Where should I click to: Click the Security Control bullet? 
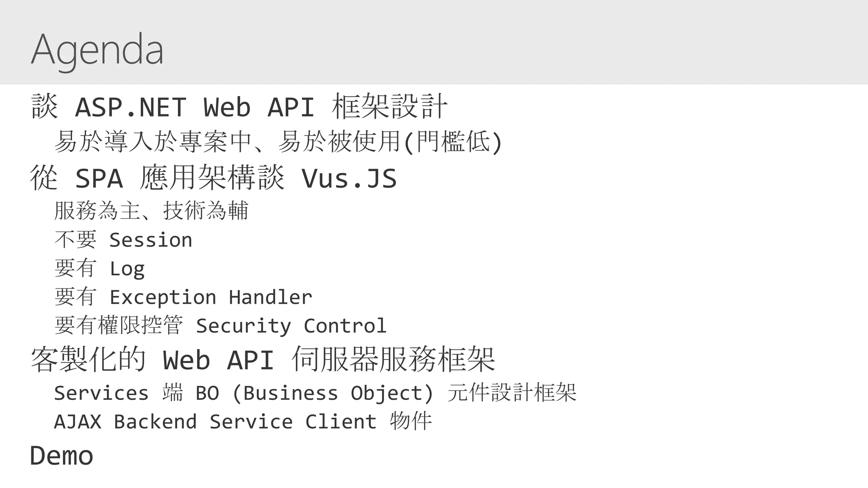(220, 325)
